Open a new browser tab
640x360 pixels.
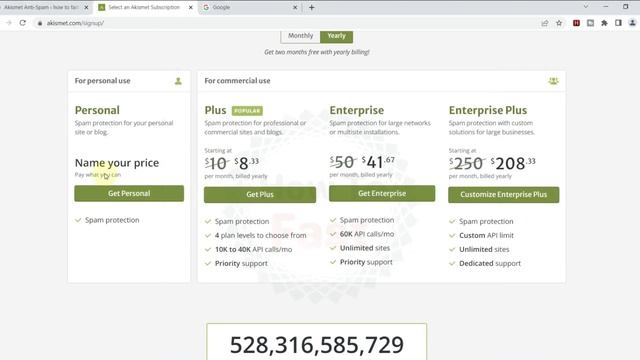[312, 7]
